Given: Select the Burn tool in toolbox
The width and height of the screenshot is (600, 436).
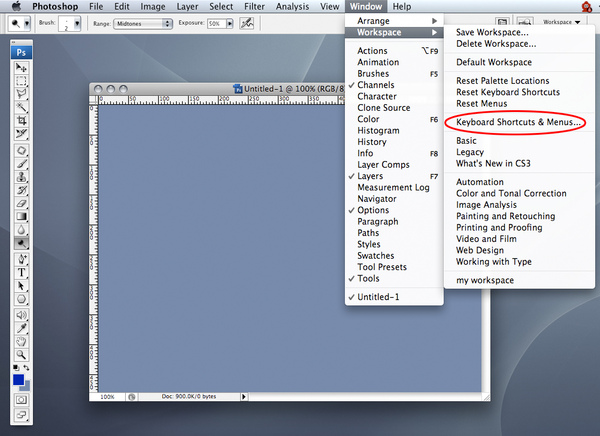Looking at the screenshot, I should 21,243.
